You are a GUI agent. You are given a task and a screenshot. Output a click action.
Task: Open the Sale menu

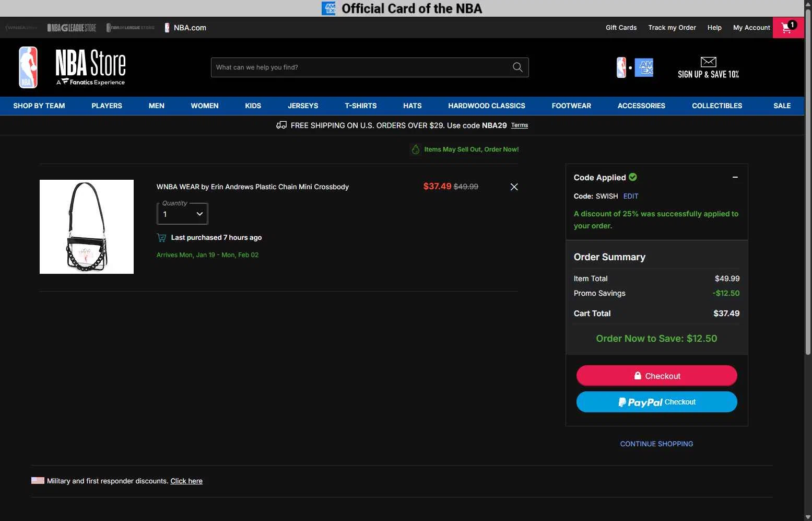(x=782, y=106)
